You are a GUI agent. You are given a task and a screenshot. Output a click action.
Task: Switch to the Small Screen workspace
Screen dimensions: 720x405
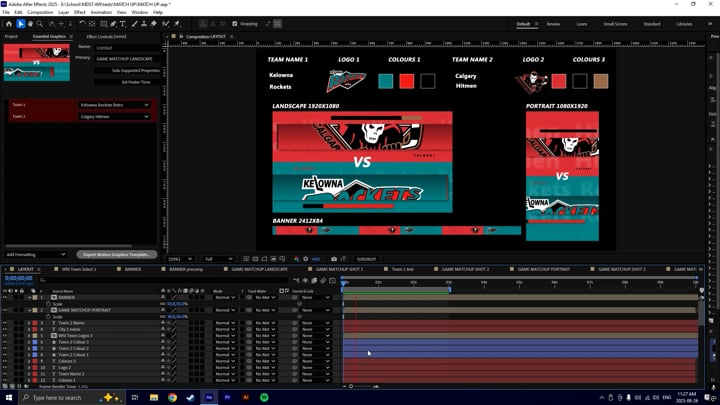pyautogui.click(x=615, y=24)
